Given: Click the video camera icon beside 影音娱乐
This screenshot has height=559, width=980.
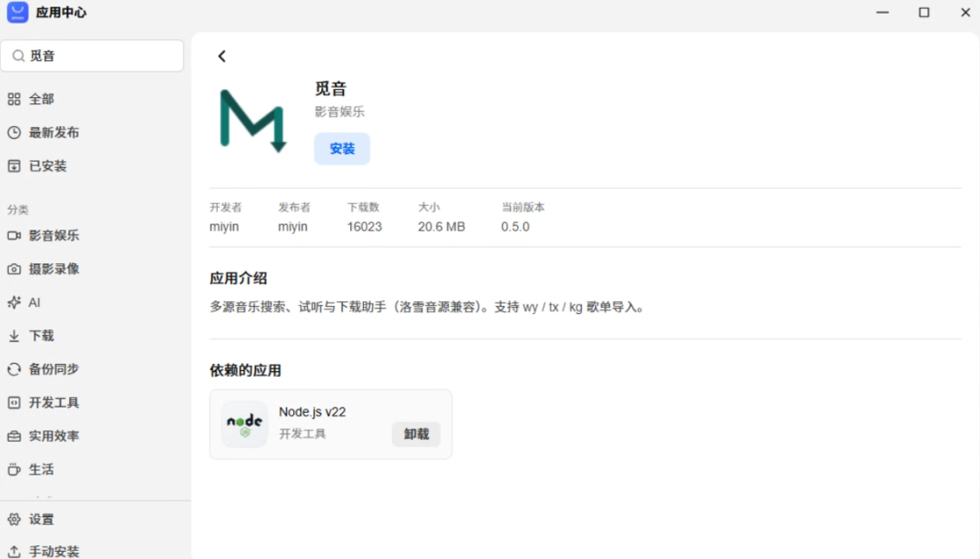Looking at the screenshot, I should coord(14,235).
